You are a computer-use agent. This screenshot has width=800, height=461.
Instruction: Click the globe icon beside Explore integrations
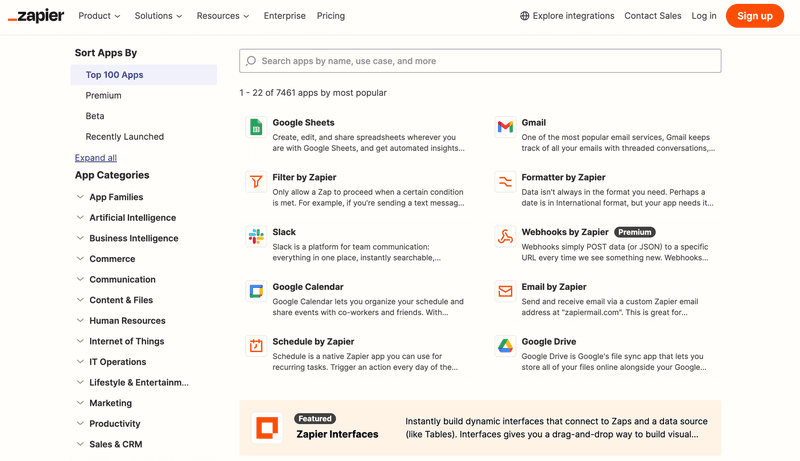click(x=524, y=16)
